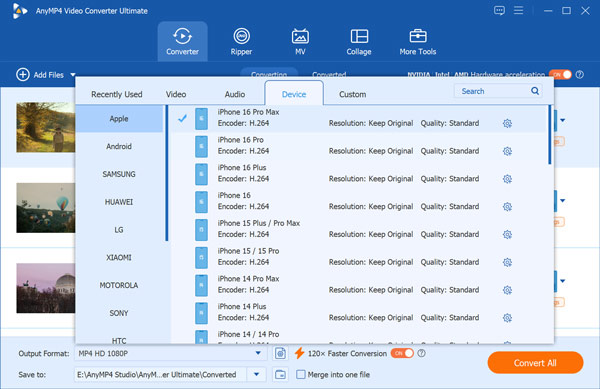Select SONY device category
The height and width of the screenshot is (389, 600).
pos(119,313)
